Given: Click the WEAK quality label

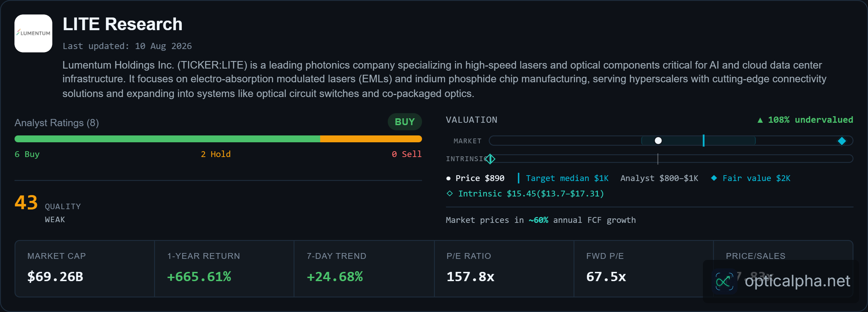Looking at the screenshot, I should (55, 220).
